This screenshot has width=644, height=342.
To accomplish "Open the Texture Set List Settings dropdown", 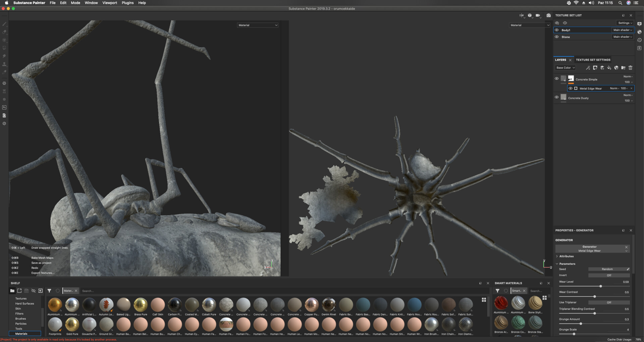I will pyautogui.click(x=625, y=23).
